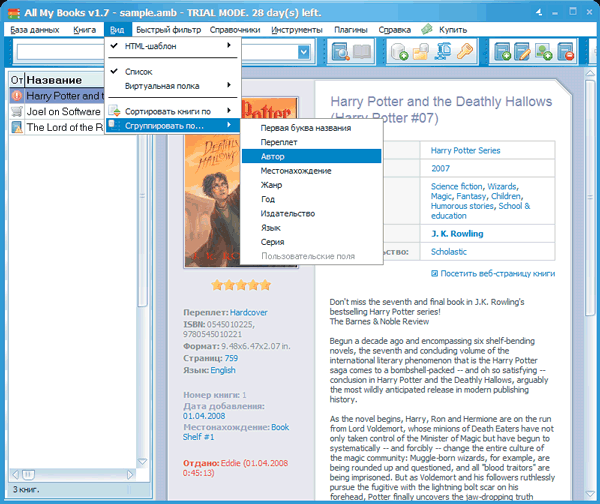
Task: Toggle the checked HTML-шаблон menu entry
Action: click(x=148, y=47)
